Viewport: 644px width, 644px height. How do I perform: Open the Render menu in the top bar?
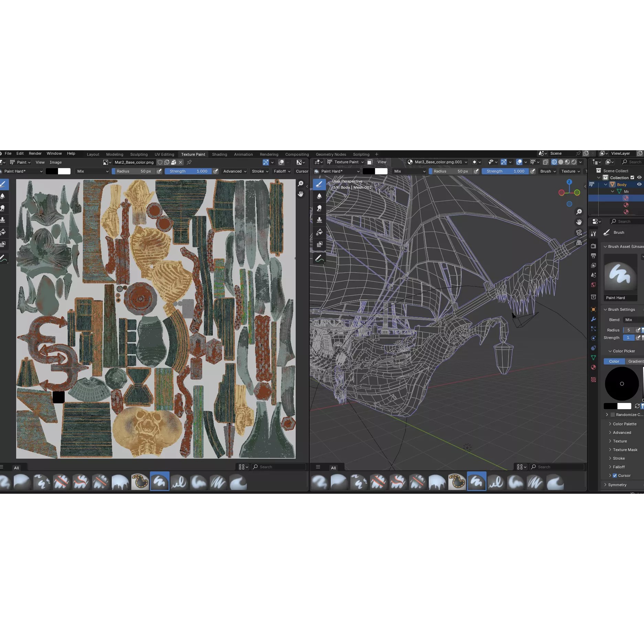point(35,153)
